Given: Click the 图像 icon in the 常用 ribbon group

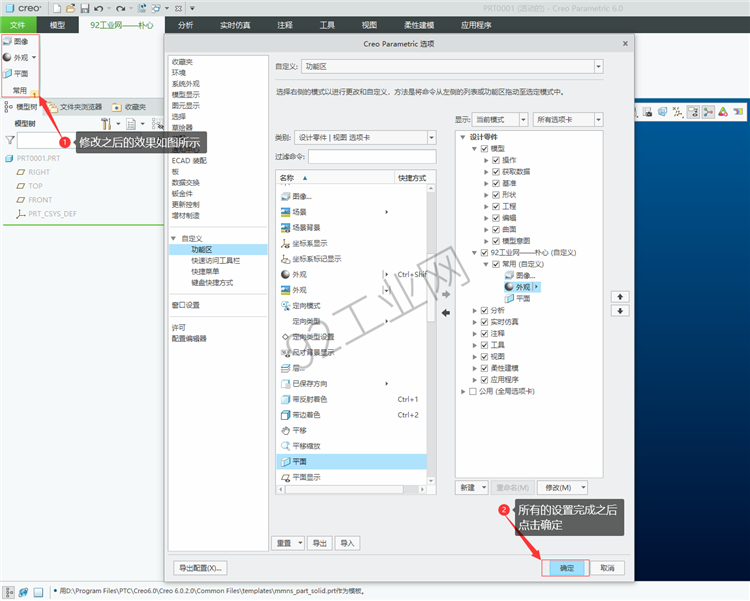Looking at the screenshot, I should coord(8,42).
